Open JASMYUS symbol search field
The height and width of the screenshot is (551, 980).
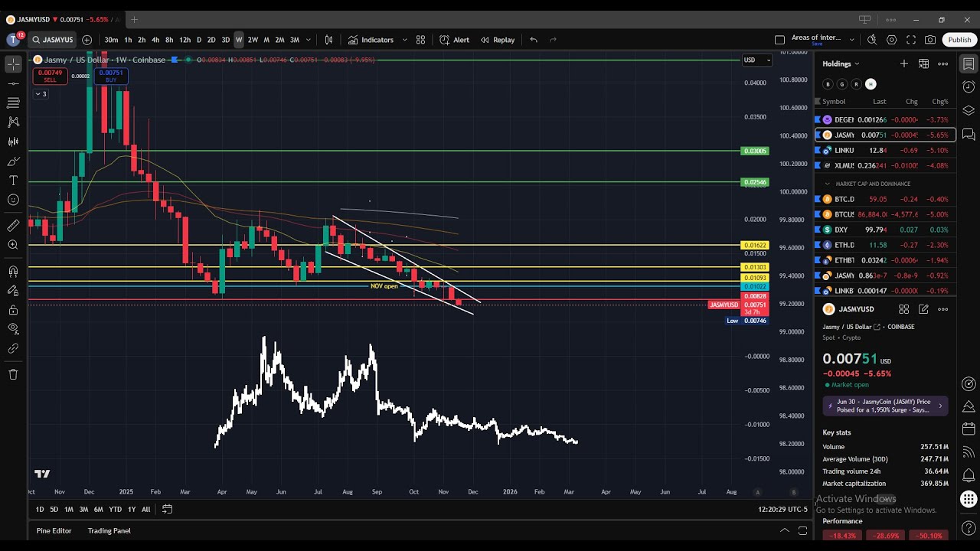[53, 40]
